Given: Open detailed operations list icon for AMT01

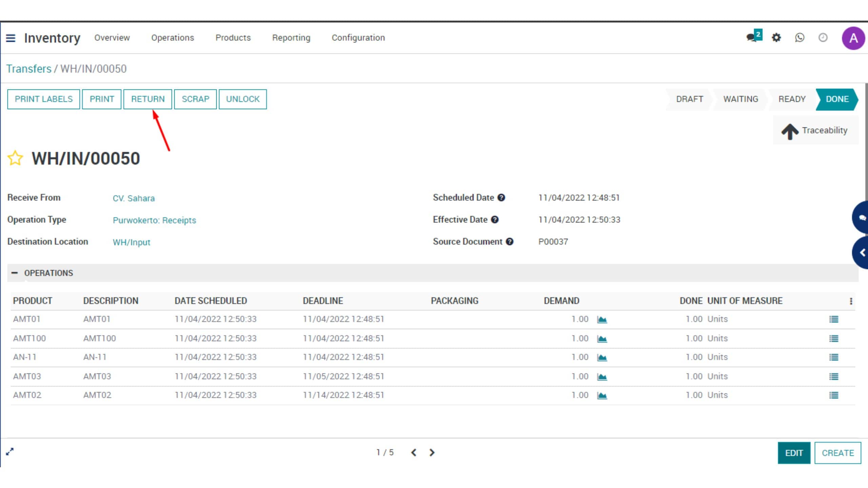Looking at the screenshot, I should (834, 319).
